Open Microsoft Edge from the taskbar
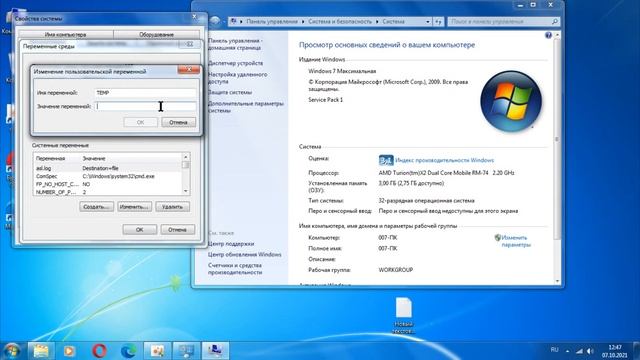This screenshot has height=360, width=640. [129, 351]
